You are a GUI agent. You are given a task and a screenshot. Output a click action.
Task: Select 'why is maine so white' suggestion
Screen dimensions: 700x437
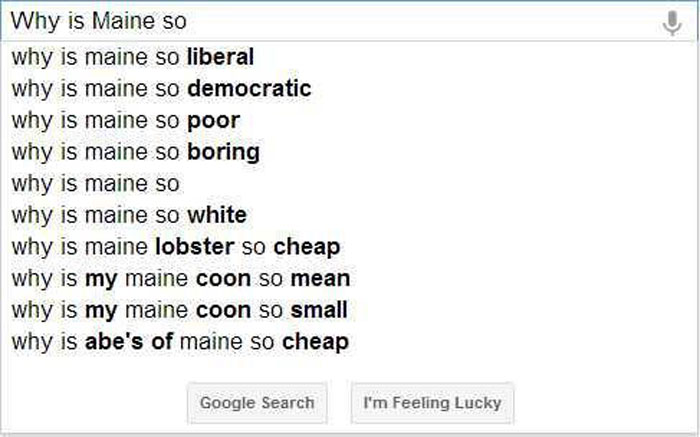349,216
